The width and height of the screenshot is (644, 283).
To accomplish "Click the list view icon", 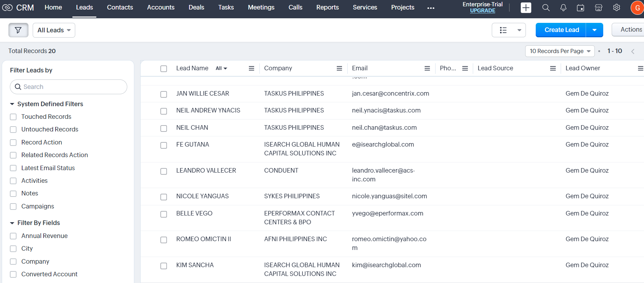I will [503, 30].
